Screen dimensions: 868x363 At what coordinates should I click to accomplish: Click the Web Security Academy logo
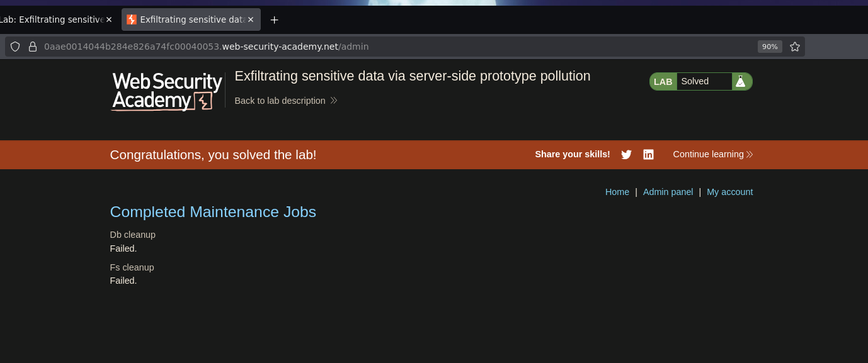167,91
